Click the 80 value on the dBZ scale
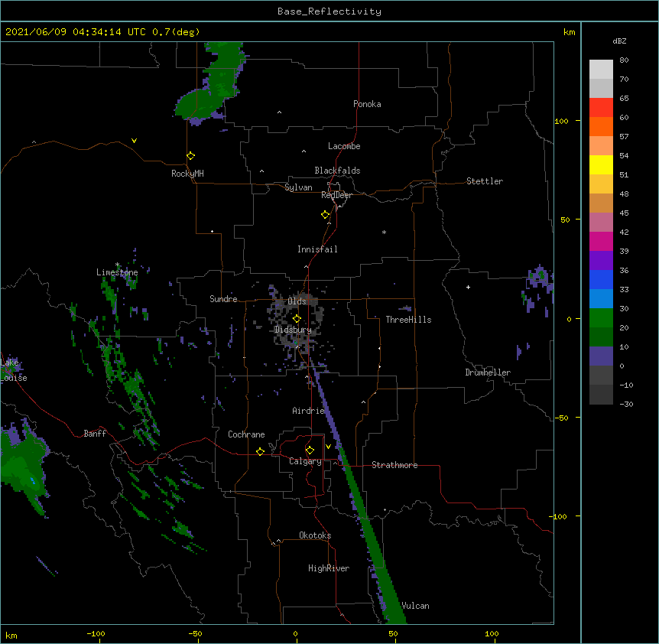Screen dimensions: 659x644 point(624,60)
